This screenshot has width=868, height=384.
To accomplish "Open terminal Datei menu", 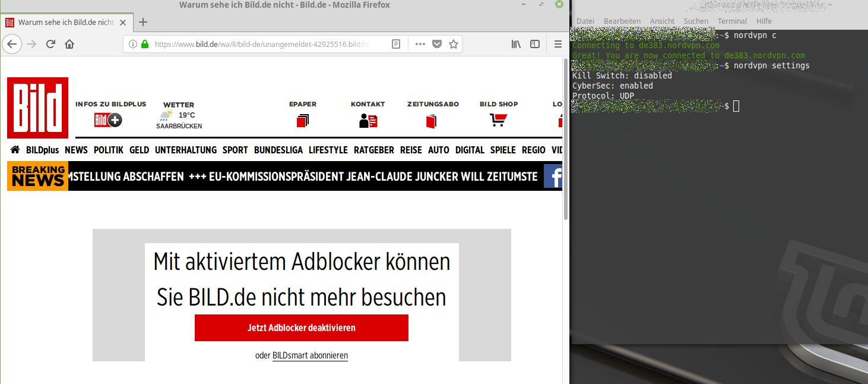I will tap(585, 21).
